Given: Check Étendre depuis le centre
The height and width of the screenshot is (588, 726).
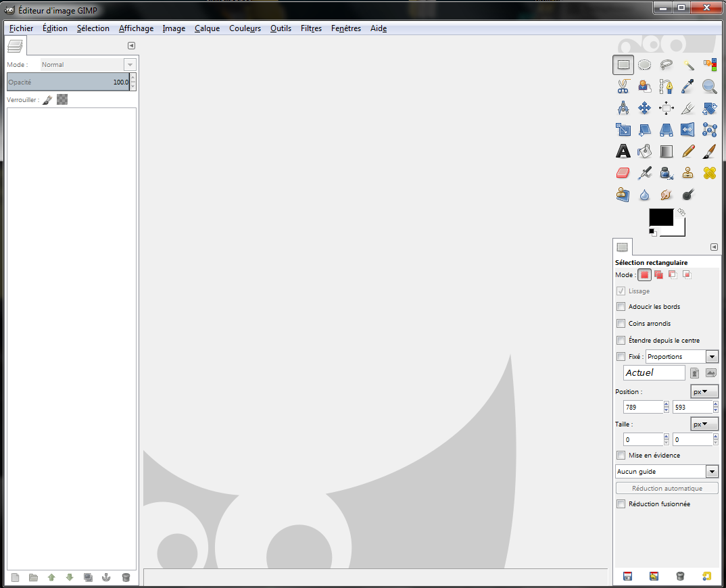Looking at the screenshot, I should [x=621, y=341].
